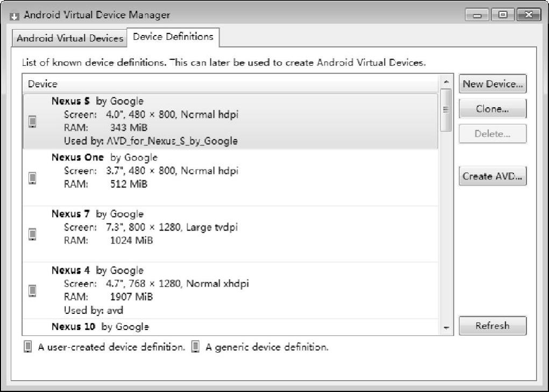
Task: Click the scrollbar down arrow
Action: pos(446,328)
